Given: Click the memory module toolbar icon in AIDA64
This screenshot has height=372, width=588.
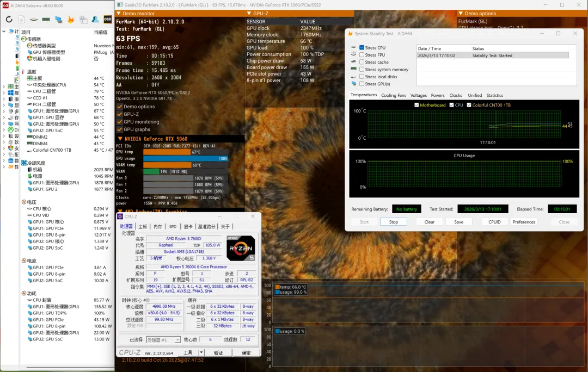Looking at the screenshot, I should click(46, 20).
